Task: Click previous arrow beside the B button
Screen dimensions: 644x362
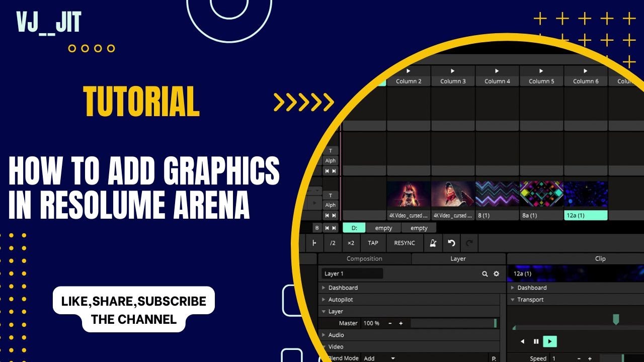Action: [x=327, y=228]
